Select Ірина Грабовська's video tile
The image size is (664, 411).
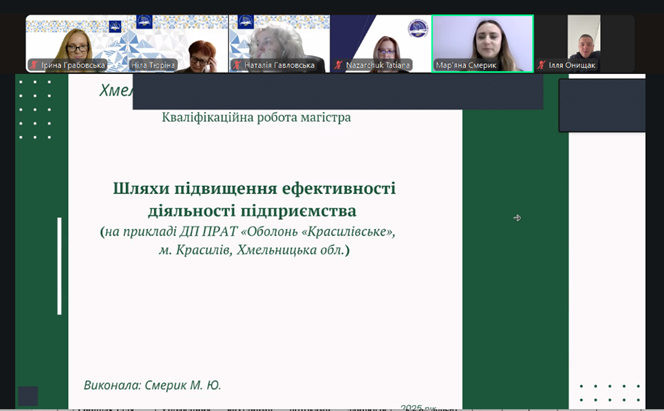click(x=76, y=43)
